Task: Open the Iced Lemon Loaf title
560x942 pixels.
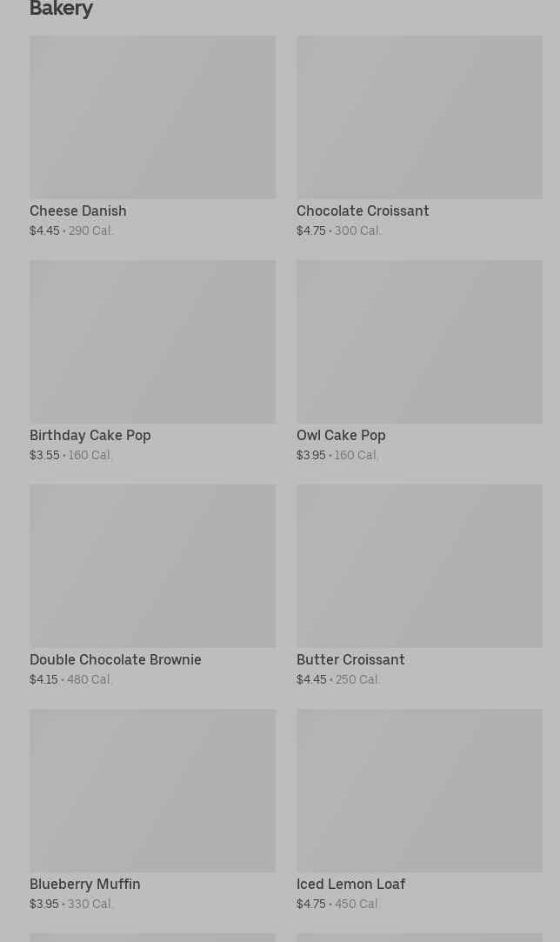Action: coord(350,885)
